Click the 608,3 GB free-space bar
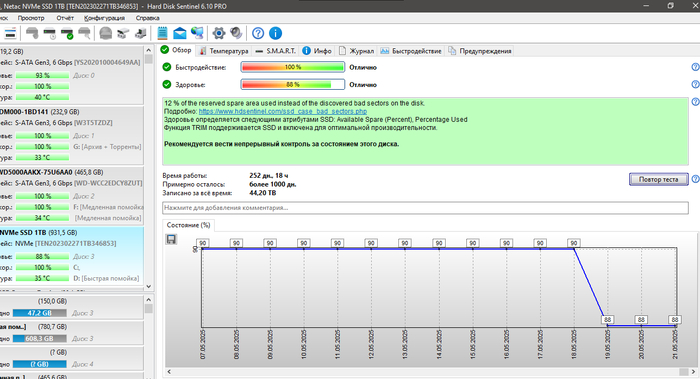This screenshot has width=700, height=379. click(39, 338)
